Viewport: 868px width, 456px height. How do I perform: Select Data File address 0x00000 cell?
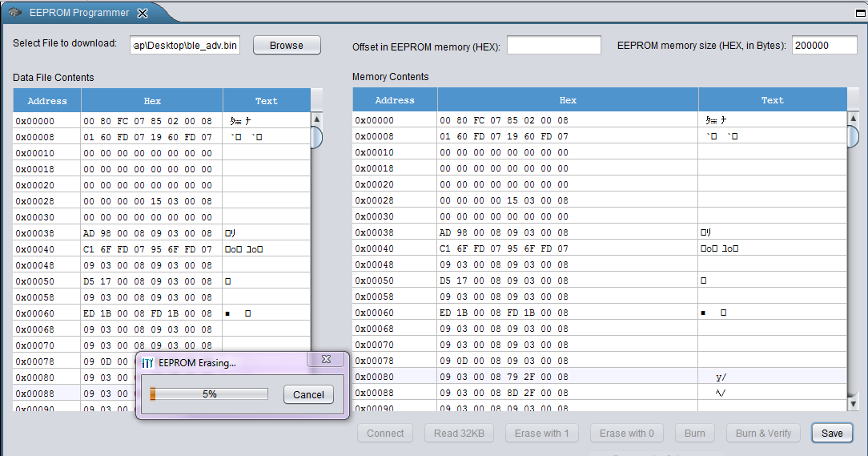(x=47, y=121)
